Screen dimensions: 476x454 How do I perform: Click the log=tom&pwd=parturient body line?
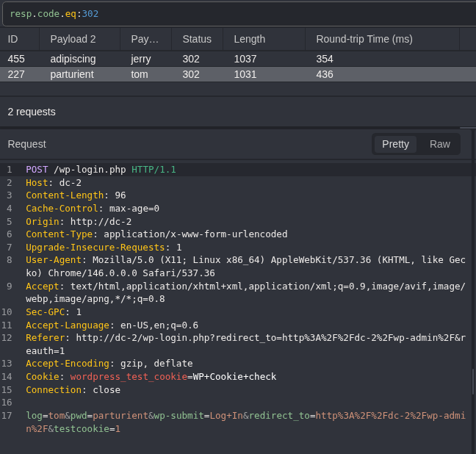(x=245, y=422)
